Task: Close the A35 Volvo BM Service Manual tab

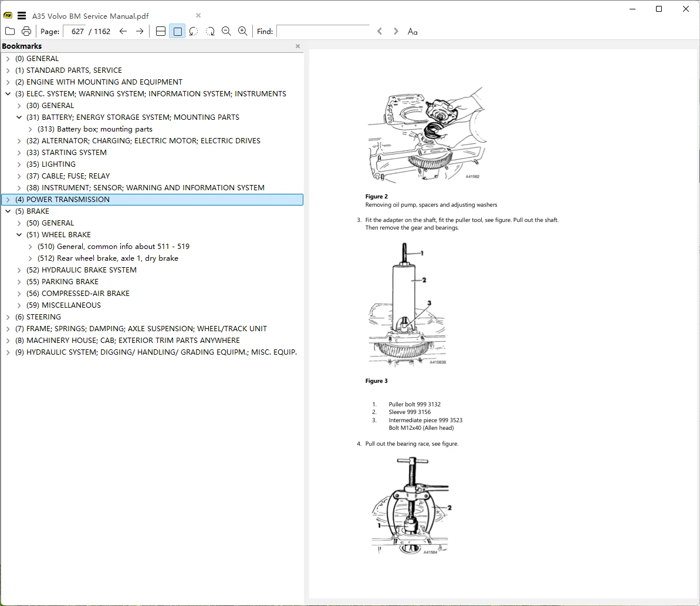Action: (x=198, y=16)
